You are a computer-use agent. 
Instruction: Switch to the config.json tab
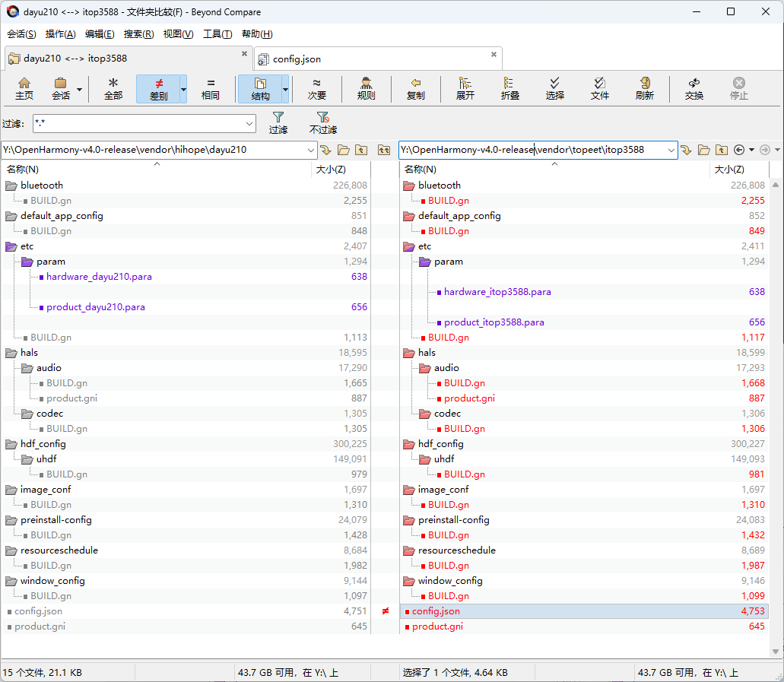pyautogui.click(x=378, y=59)
